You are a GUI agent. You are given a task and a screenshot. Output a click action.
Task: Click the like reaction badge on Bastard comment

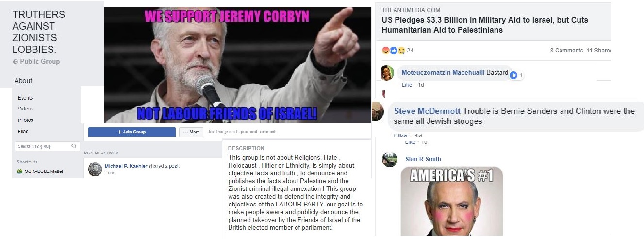coord(513,75)
